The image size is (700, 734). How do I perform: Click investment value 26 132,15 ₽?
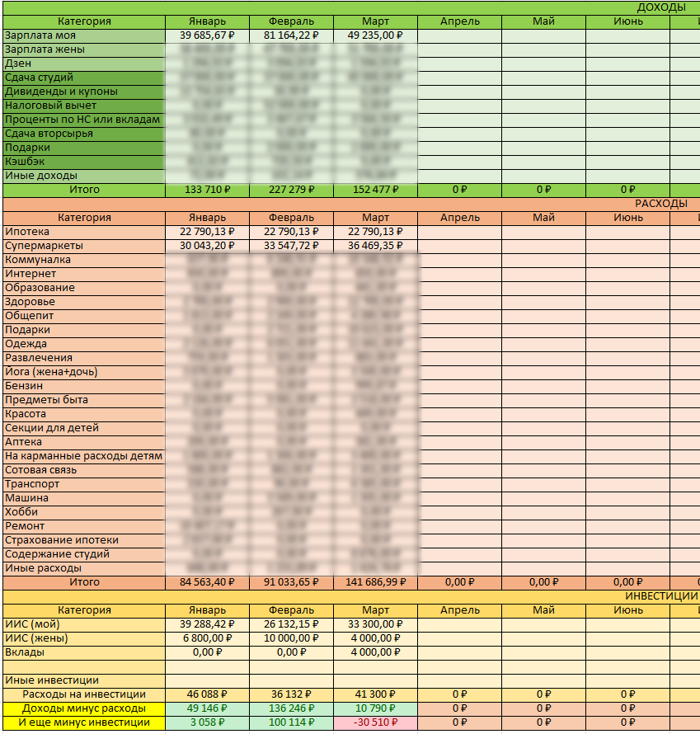pyautogui.click(x=292, y=624)
